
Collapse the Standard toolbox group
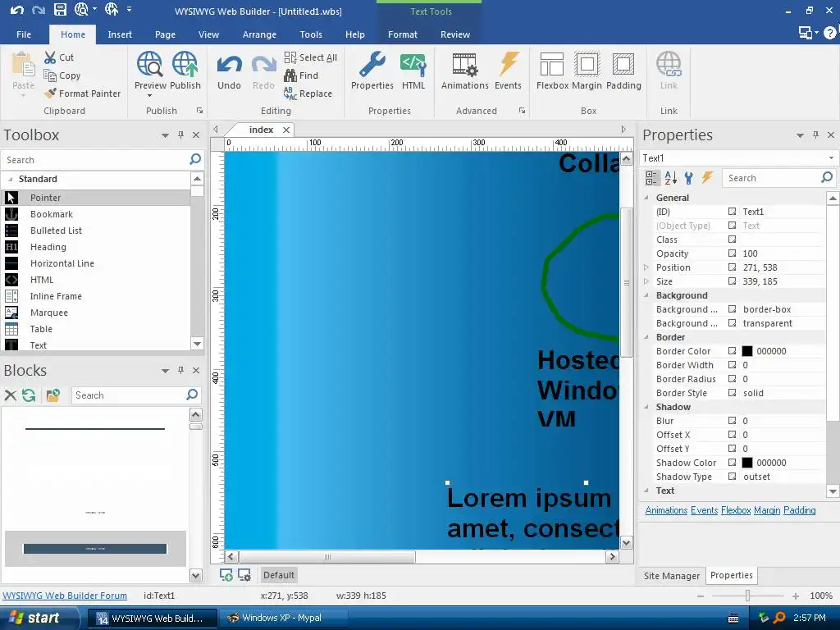tap(10, 179)
